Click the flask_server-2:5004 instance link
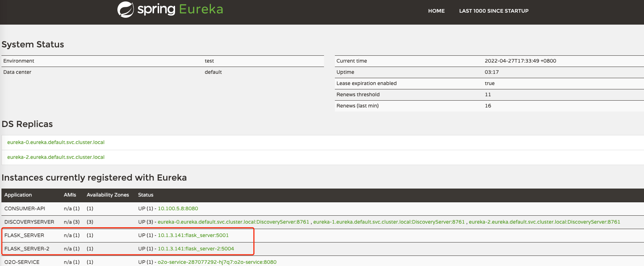This screenshot has height=266, width=644. tap(196, 249)
